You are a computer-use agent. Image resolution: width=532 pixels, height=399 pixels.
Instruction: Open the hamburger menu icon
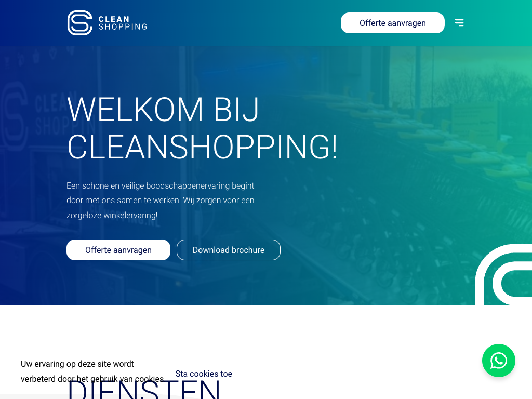459,23
